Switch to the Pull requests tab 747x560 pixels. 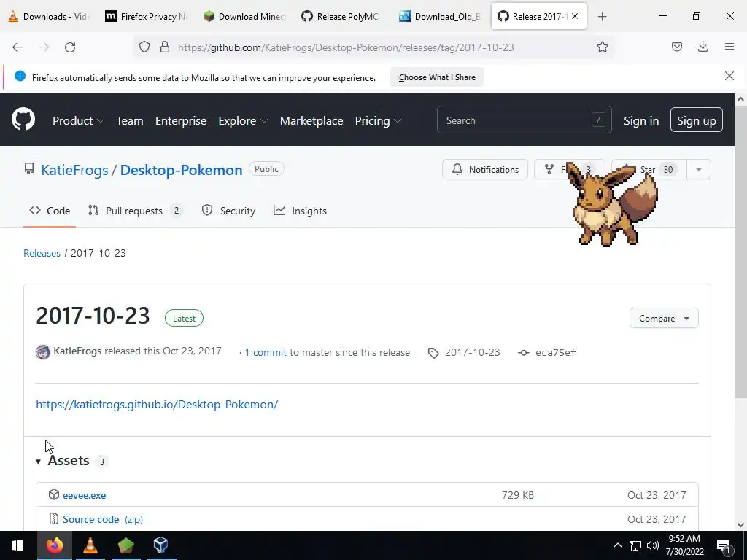click(x=135, y=211)
